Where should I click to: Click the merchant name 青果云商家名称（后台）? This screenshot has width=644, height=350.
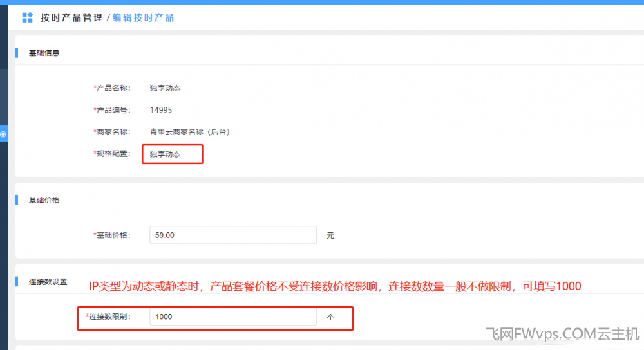[190, 132]
